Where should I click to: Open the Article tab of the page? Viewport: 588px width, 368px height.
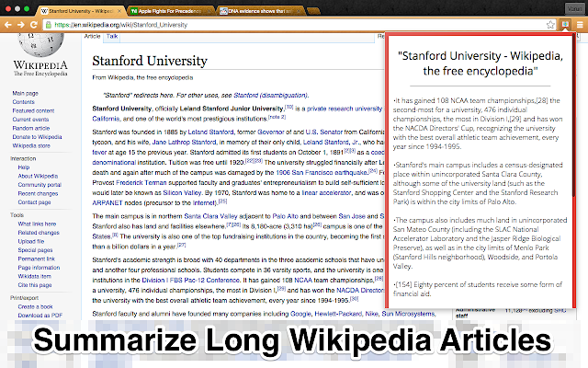tap(92, 37)
